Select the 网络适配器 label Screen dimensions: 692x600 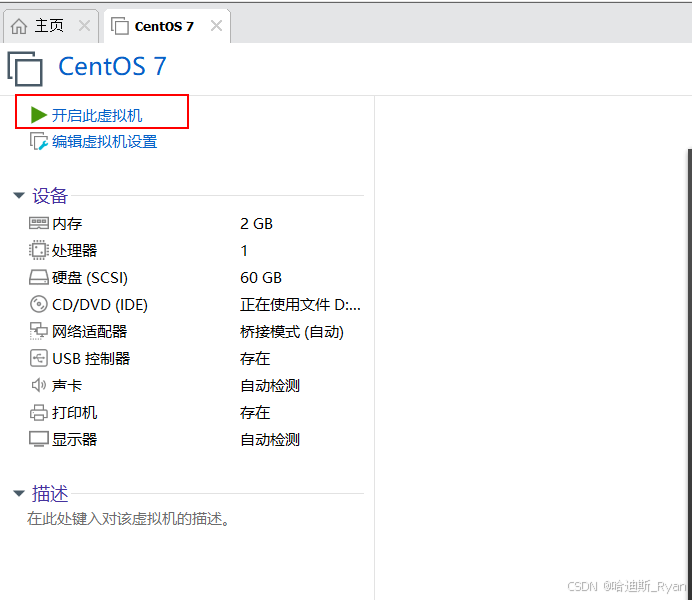[x=90, y=332]
